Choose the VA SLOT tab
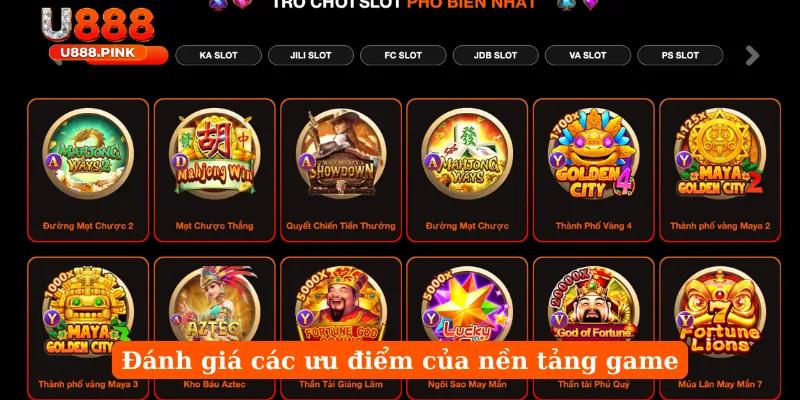 [588, 56]
